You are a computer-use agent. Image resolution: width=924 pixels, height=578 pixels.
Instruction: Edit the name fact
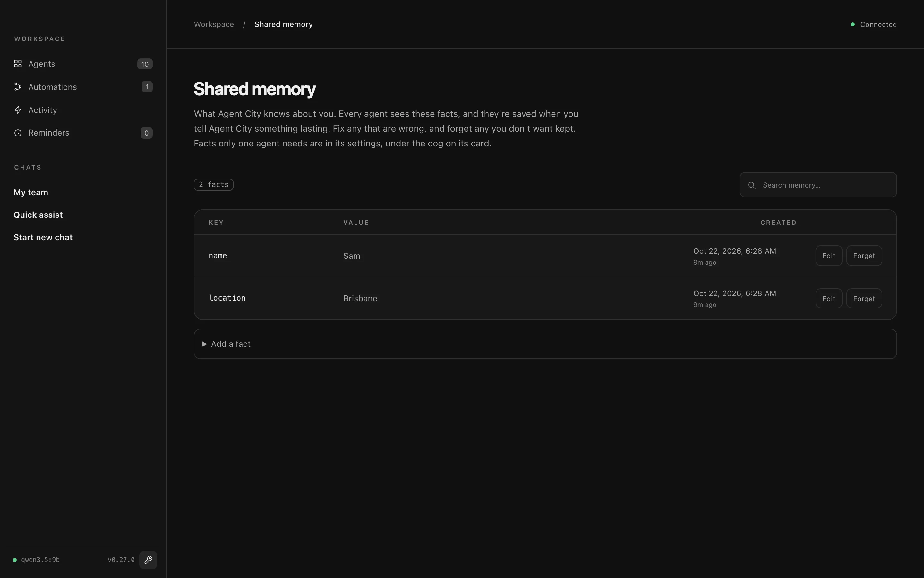click(828, 256)
